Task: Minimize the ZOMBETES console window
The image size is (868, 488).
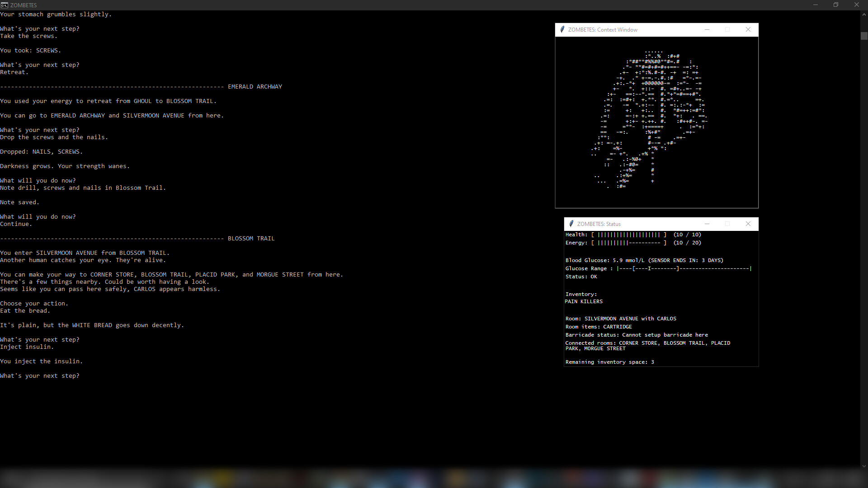Action: pos(816,5)
